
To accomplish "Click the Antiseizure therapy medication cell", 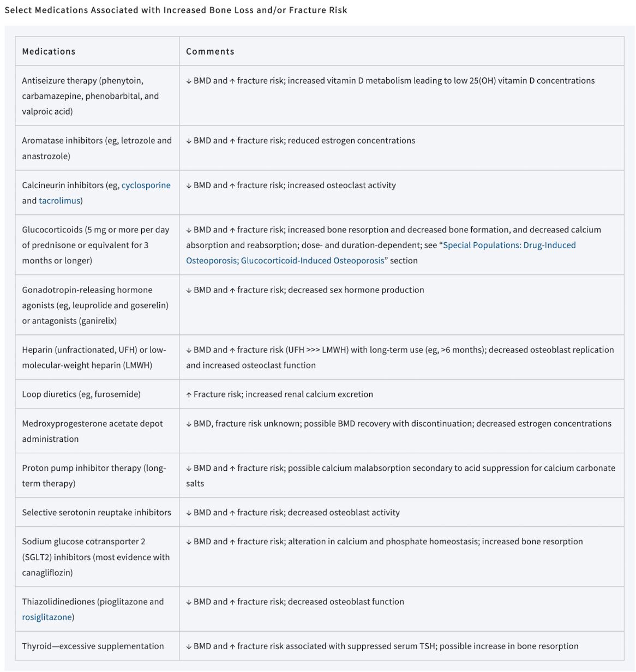I will [97, 96].
